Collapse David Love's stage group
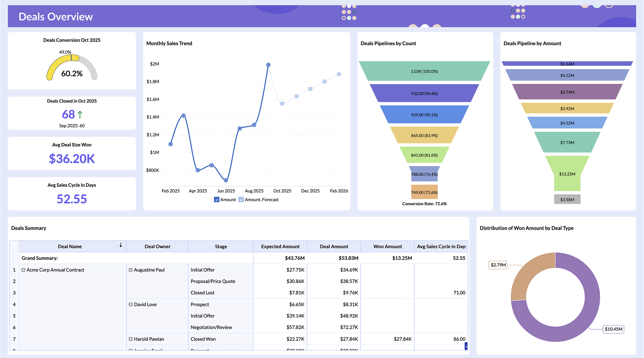This screenshot has height=358, width=644. [130, 305]
